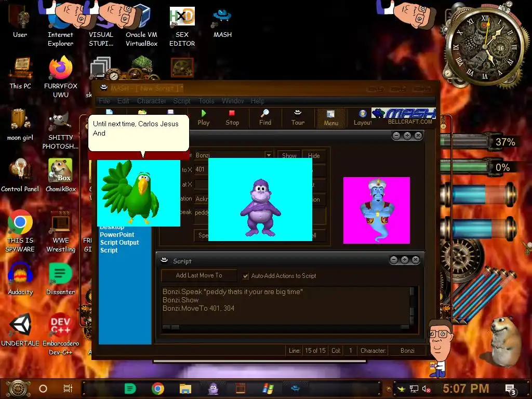
Task: Open the Script menu in menu bar
Action: (181, 101)
